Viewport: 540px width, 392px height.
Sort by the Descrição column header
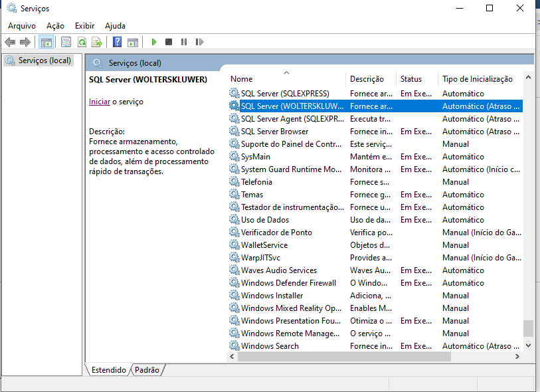tap(371, 79)
